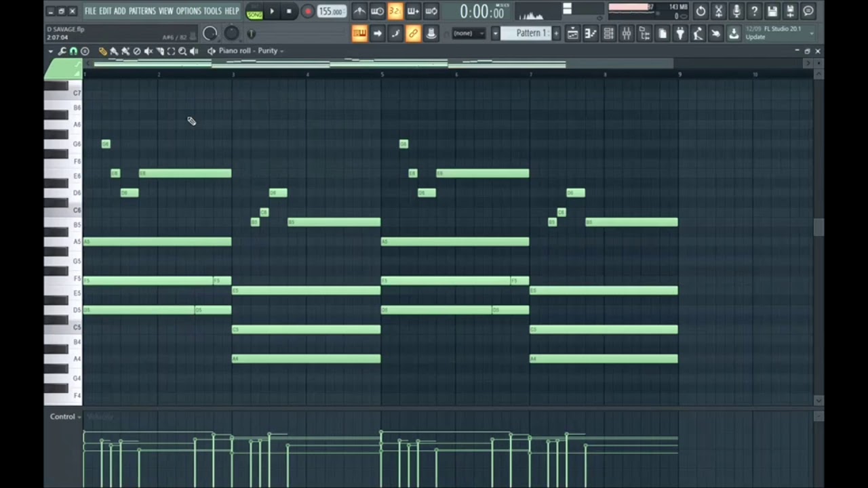Click the undo history circular arrow icon

pyautogui.click(x=701, y=11)
